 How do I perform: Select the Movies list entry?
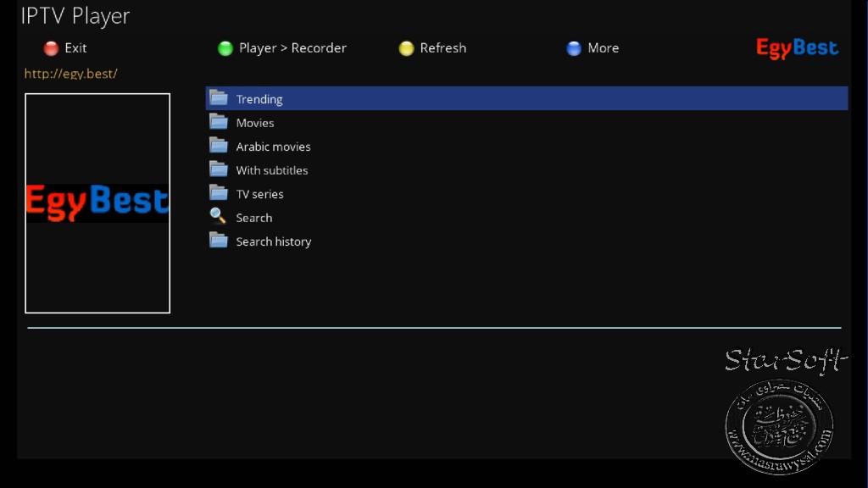coord(526,122)
